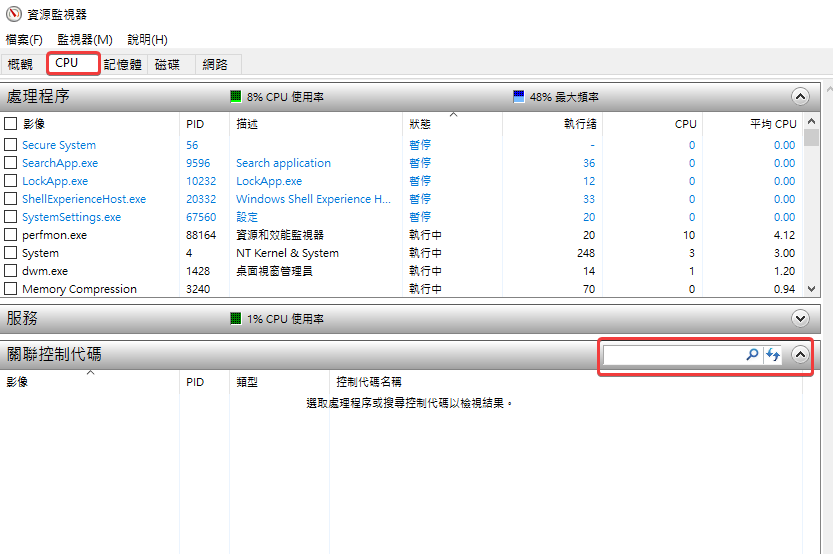Click green CPU usage indicator in 處理程序 header
Image resolution: width=833 pixels, height=554 pixels.
[235, 96]
